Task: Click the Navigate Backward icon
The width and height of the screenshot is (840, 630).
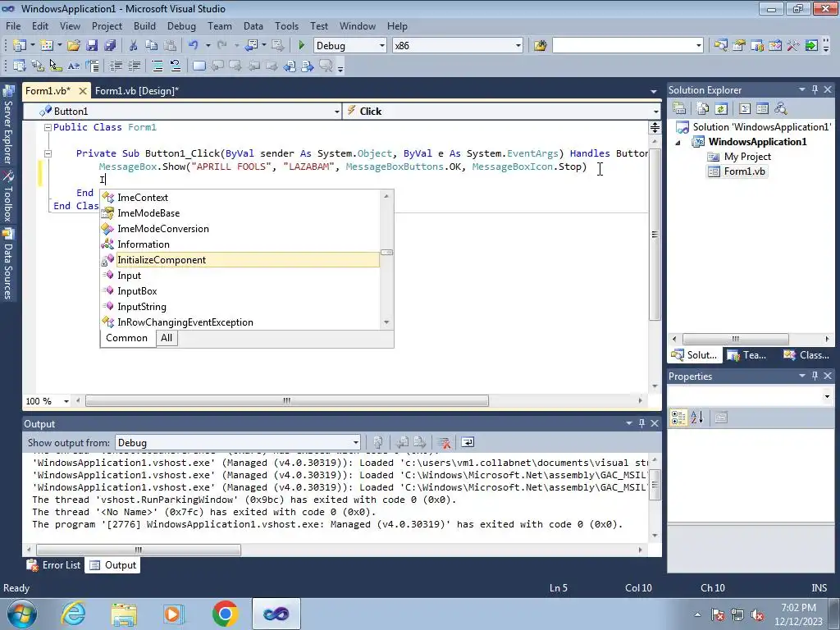Action: (x=251, y=46)
